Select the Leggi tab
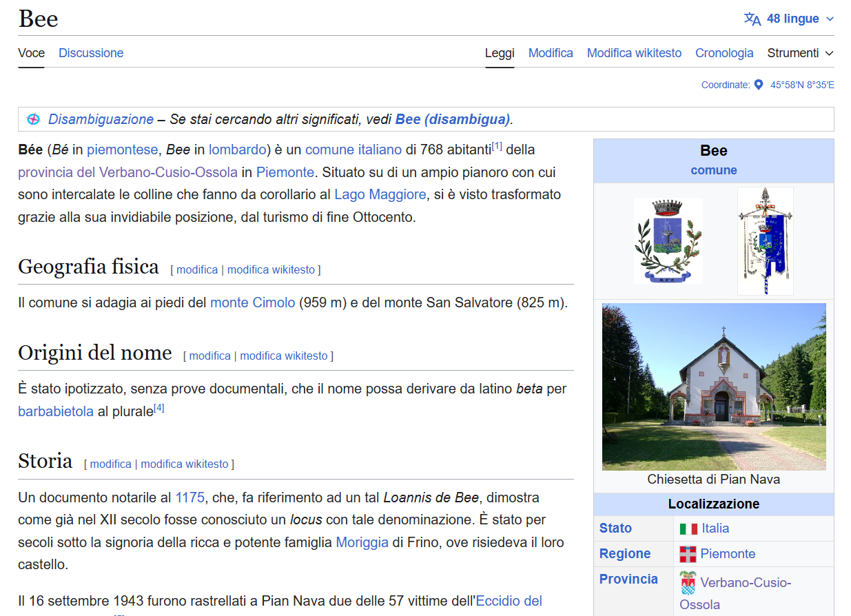The height and width of the screenshot is (616, 851). [x=500, y=53]
